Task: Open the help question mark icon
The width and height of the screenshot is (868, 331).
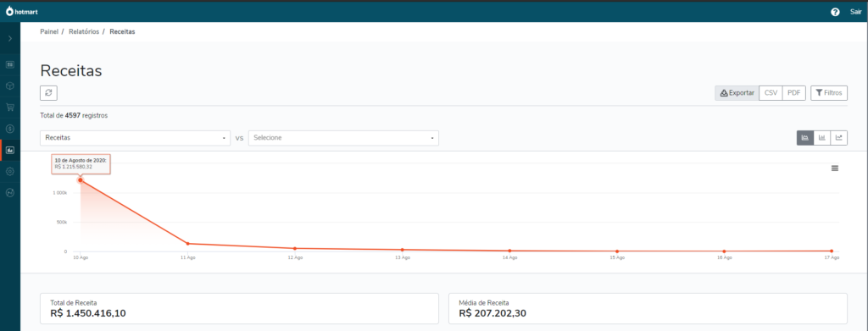Action: click(835, 12)
